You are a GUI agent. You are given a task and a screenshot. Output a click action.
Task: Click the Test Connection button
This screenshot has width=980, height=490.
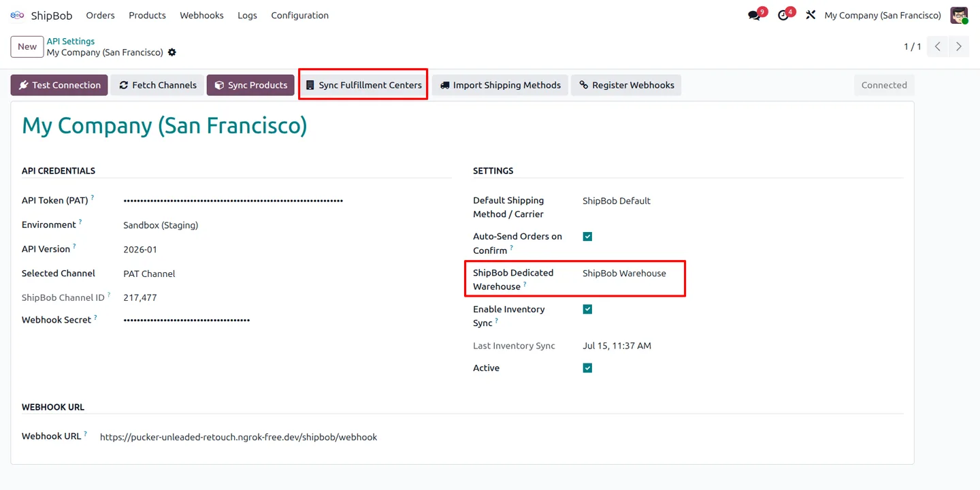59,85
